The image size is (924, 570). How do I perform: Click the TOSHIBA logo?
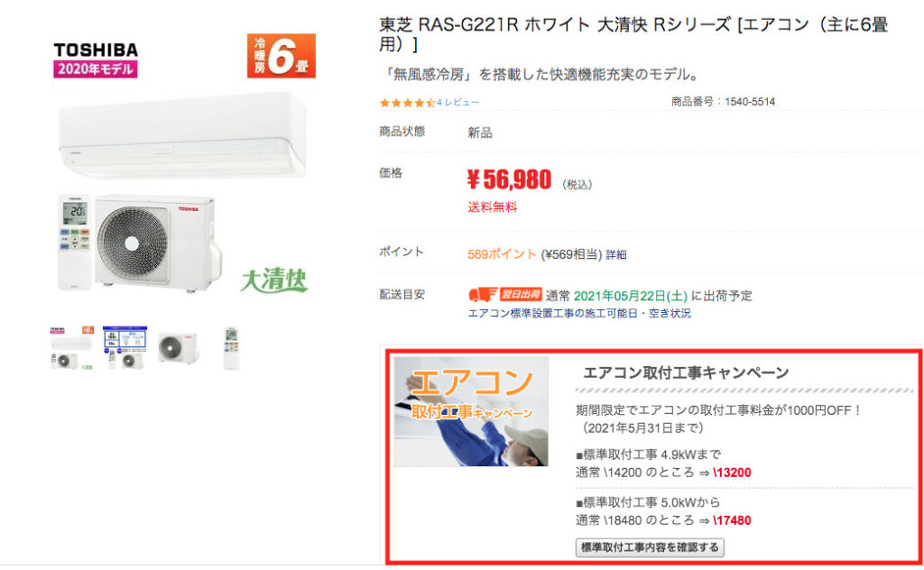click(x=96, y=50)
